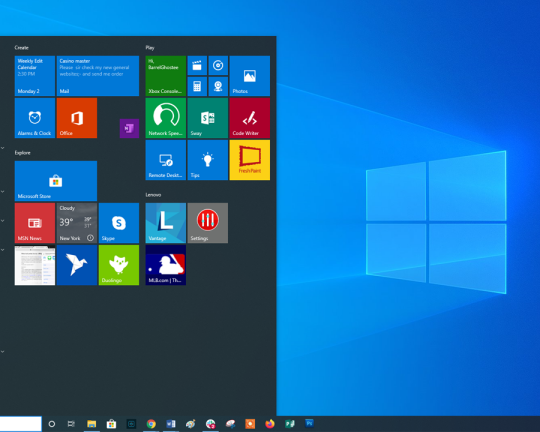Open Task View on the taskbar
Viewport: 540px width, 432px height.
click(x=71, y=424)
